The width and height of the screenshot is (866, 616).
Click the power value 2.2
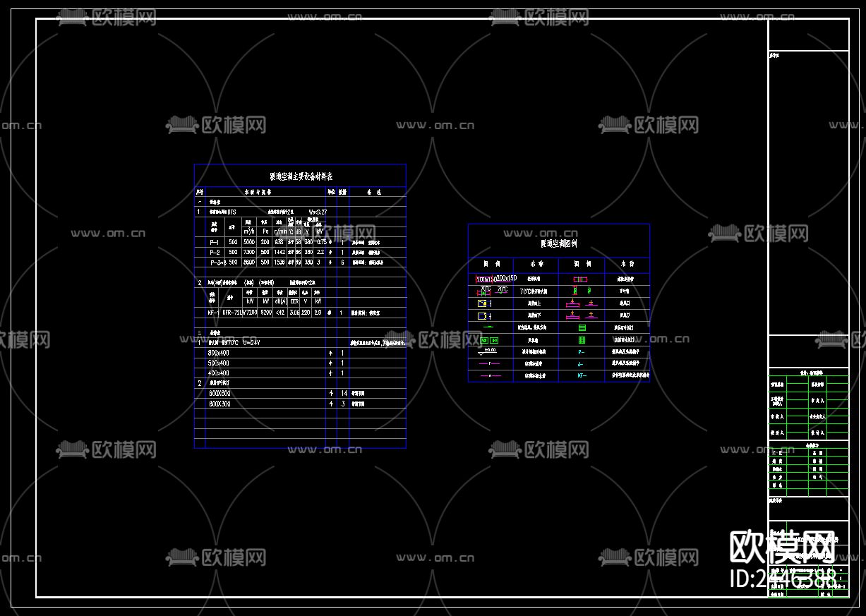[320, 252]
